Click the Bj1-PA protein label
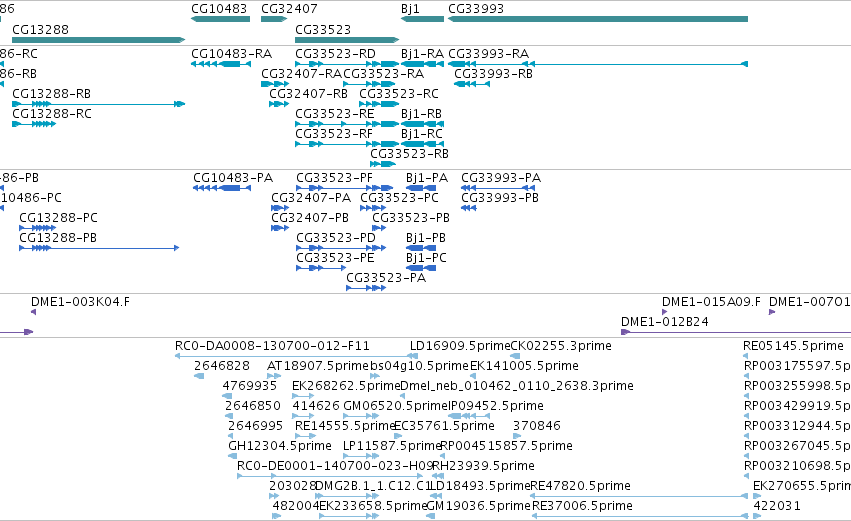The image size is (851, 521). tap(427, 178)
